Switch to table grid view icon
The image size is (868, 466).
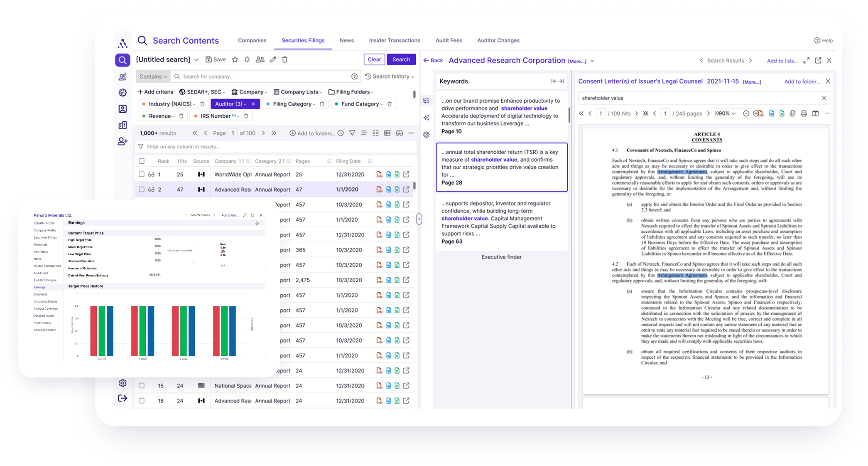point(387,133)
